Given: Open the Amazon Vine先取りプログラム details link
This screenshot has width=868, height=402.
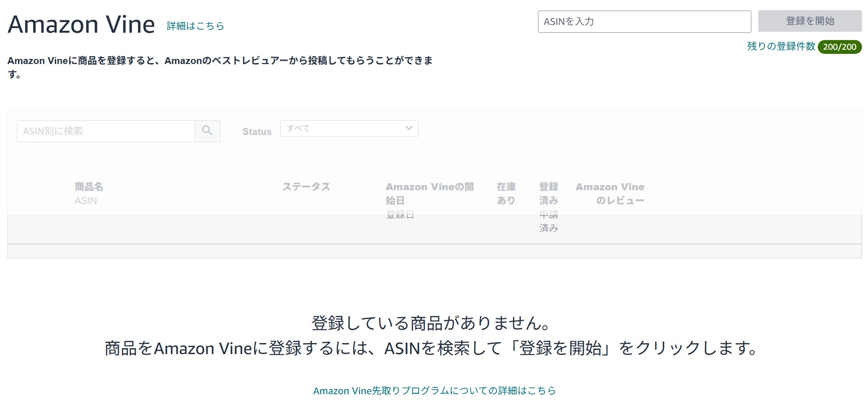Looking at the screenshot, I should click(434, 390).
